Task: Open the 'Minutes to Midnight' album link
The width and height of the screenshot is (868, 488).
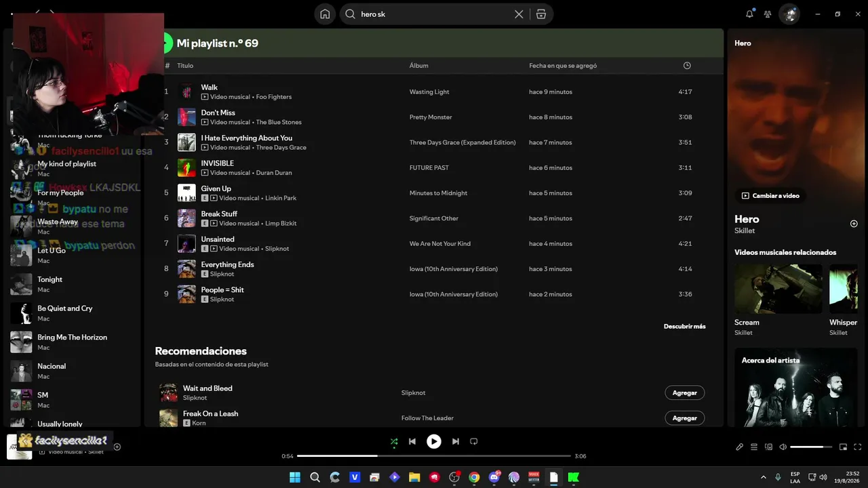Action: click(x=438, y=193)
